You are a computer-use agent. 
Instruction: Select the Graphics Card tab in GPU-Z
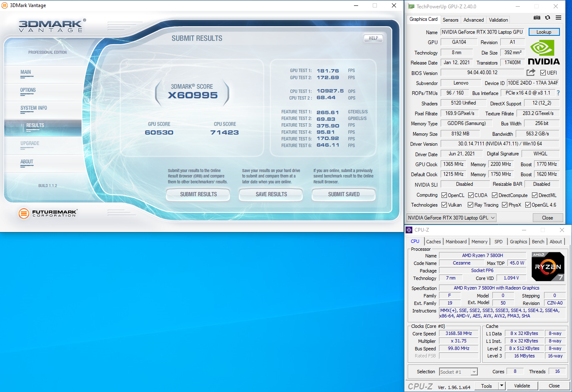click(423, 19)
